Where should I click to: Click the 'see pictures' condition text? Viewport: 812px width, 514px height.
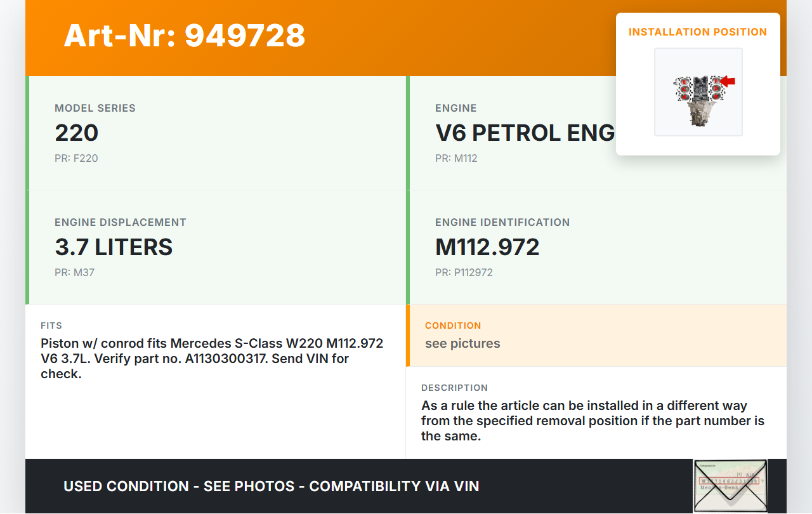tap(462, 343)
